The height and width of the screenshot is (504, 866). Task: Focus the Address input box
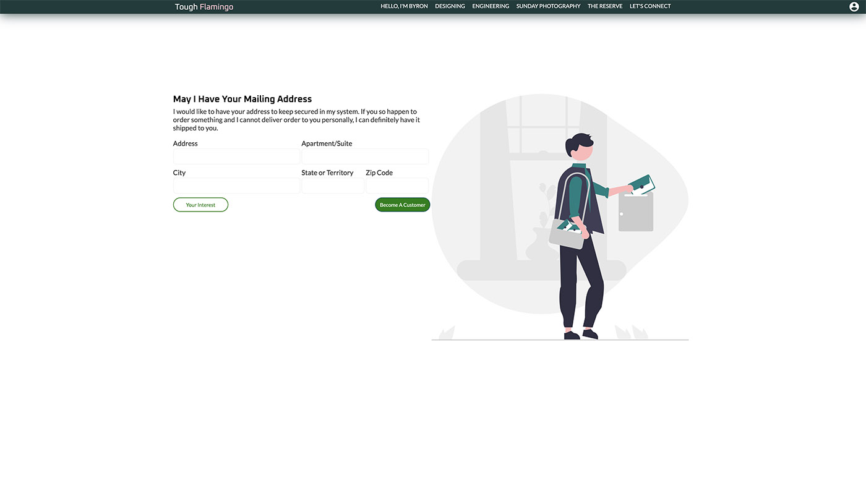(236, 156)
